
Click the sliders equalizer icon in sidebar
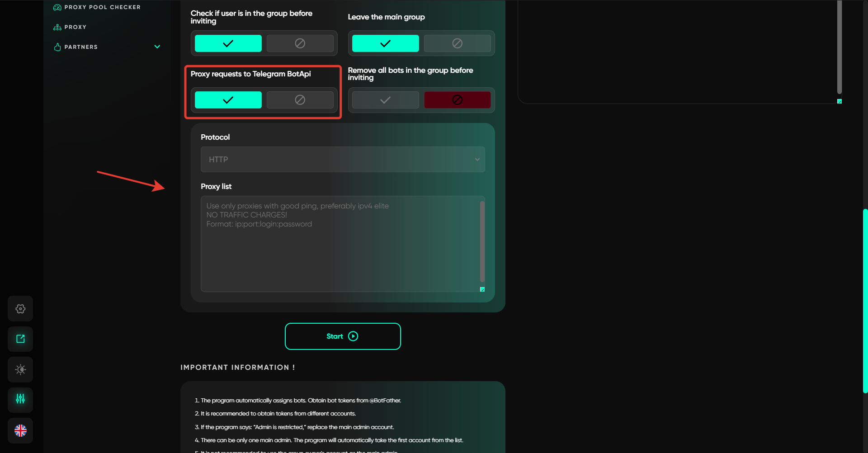click(x=20, y=399)
